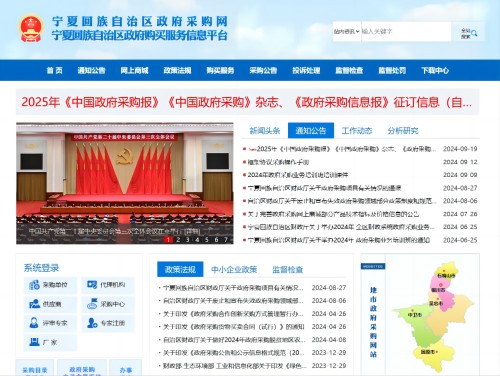Open the red 2025年 征订信息 headline banner
This screenshot has height=376, width=500.
click(x=247, y=102)
